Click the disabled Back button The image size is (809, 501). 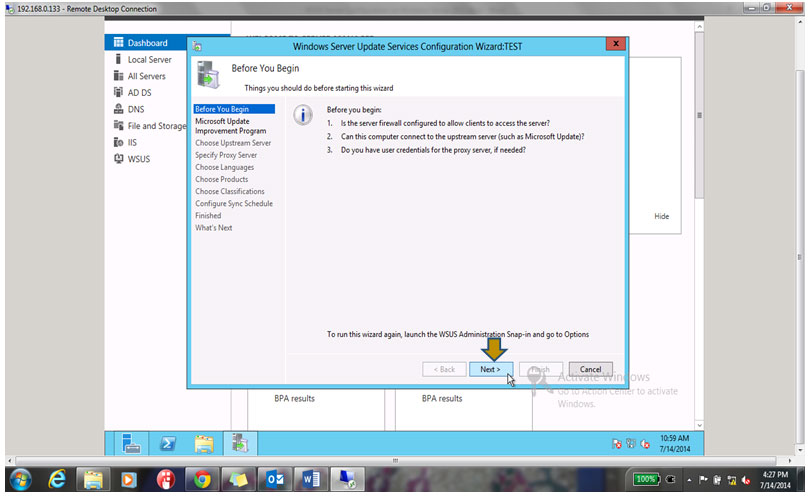[x=444, y=369]
